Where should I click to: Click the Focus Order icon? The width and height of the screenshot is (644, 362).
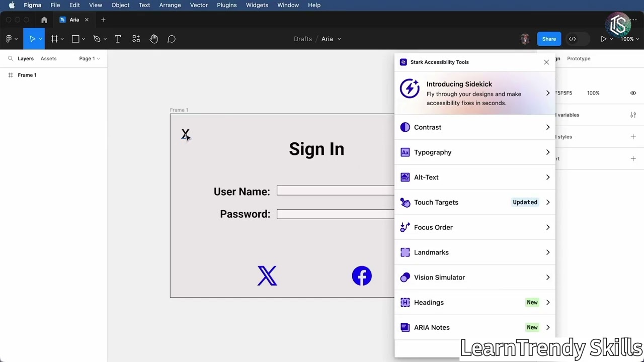point(405,227)
